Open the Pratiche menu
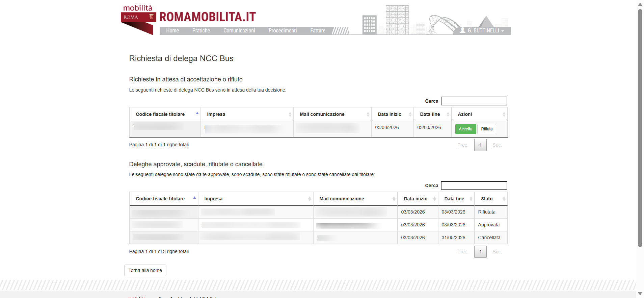This screenshot has height=298, width=644. tap(201, 31)
